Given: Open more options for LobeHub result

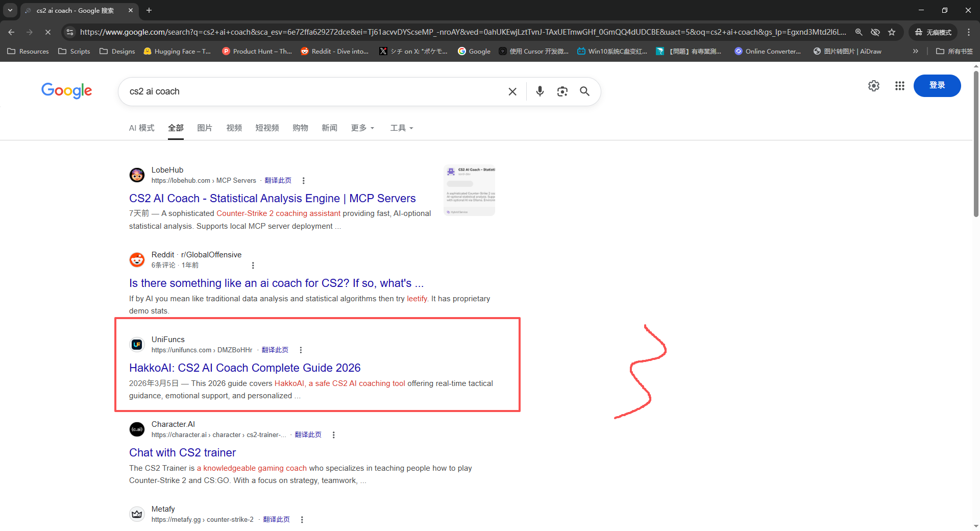Looking at the screenshot, I should tap(304, 181).
